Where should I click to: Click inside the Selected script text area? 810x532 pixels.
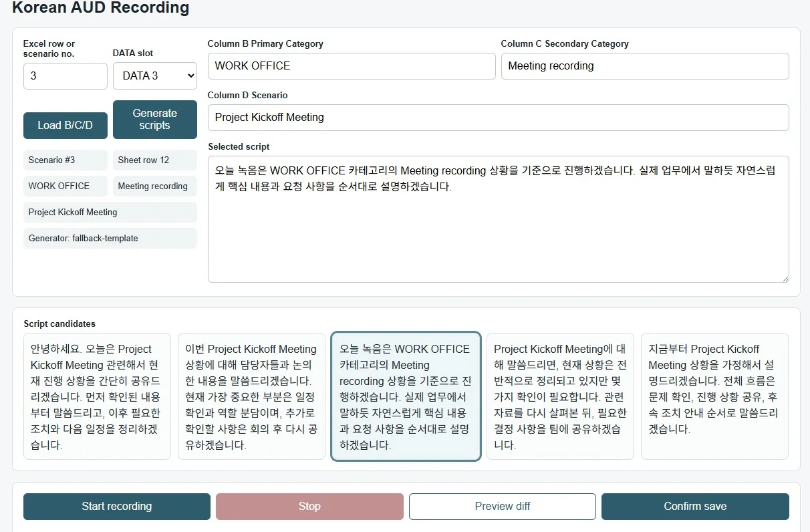click(499, 219)
